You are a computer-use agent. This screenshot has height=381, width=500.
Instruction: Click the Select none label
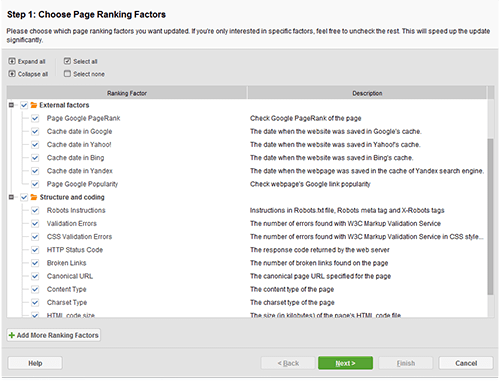tap(89, 74)
